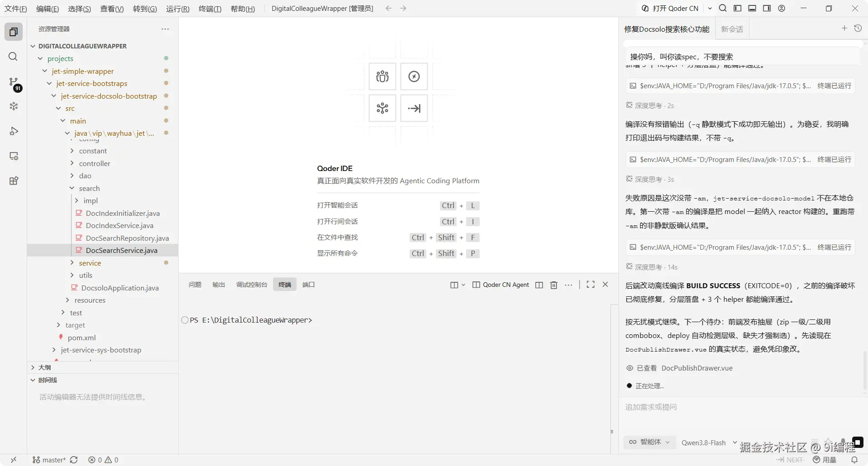Toggle primary sidebar layout button

(x=737, y=8)
